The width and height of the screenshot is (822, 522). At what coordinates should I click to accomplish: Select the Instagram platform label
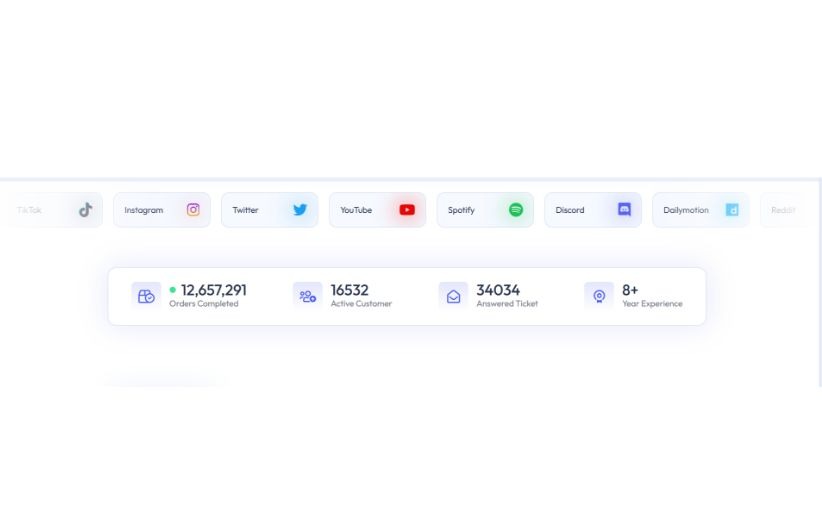[144, 210]
